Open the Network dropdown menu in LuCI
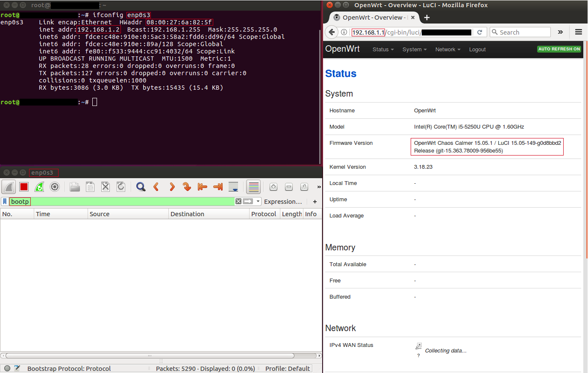 [448, 50]
